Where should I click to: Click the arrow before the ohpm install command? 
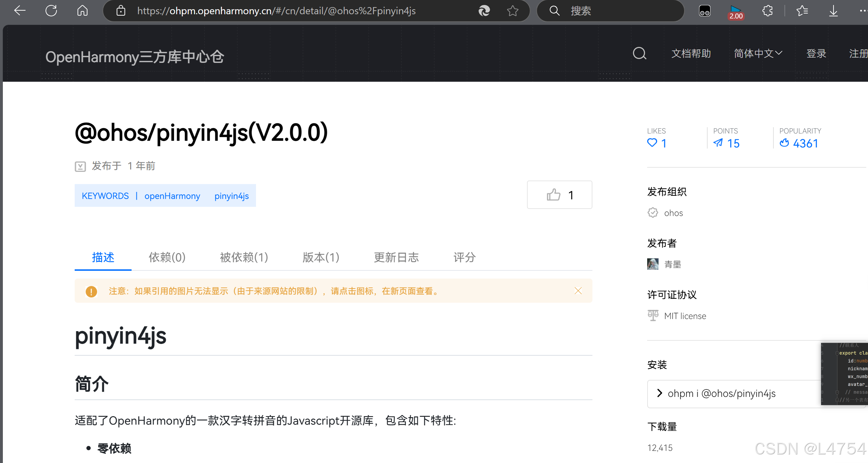point(660,393)
